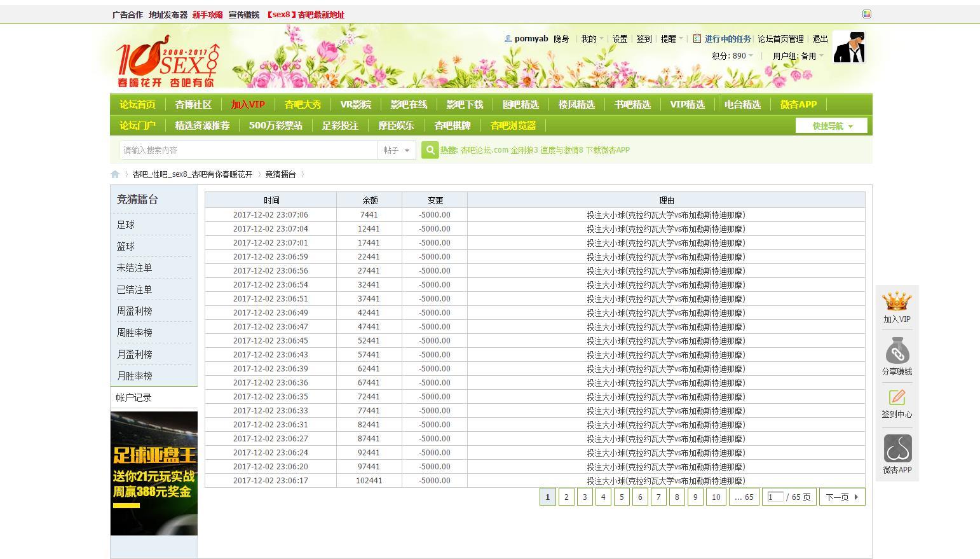The height and width of the screenshot is (559, 980).
Task: Click the color palette icon at top right
Action: [x=866, y=14]
